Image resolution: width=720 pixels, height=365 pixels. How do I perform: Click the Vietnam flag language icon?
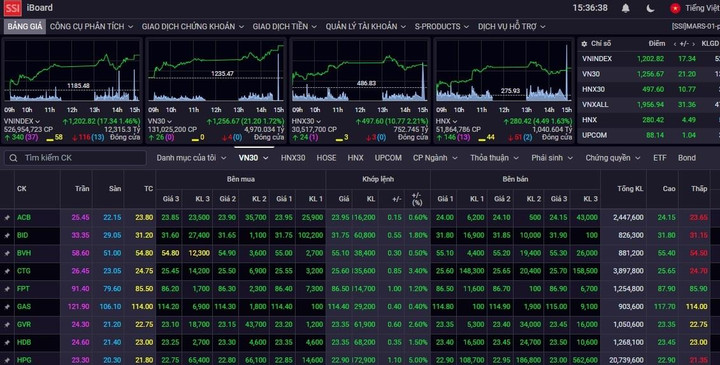click(x=675, y=8)
